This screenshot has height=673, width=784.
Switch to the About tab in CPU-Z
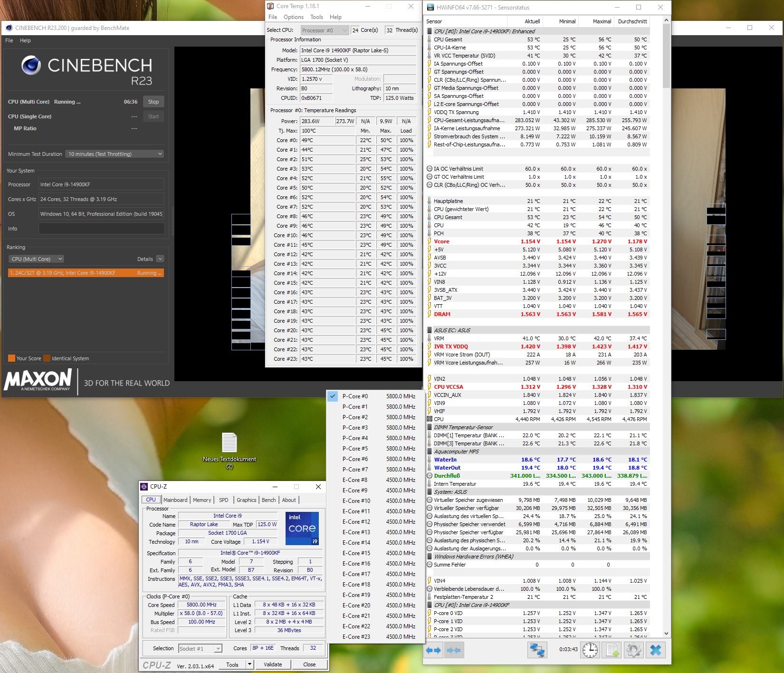(289, 500)
